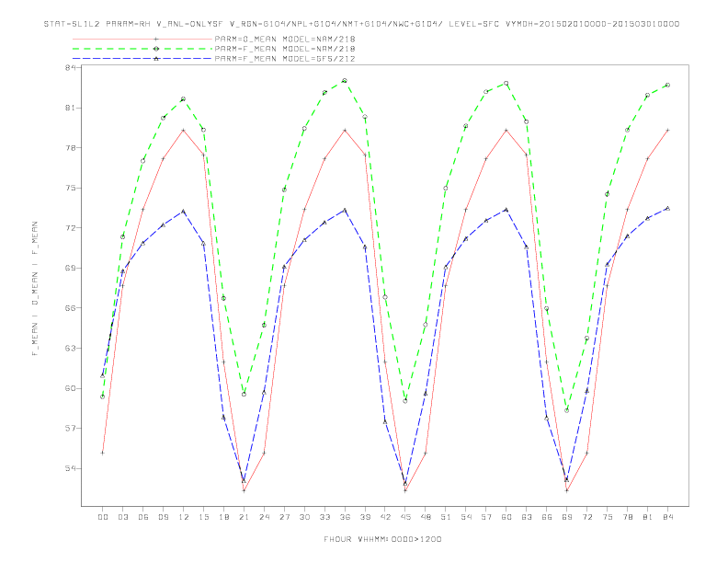Click x-axis forecast hour label 75

click(x=608, y=517)
